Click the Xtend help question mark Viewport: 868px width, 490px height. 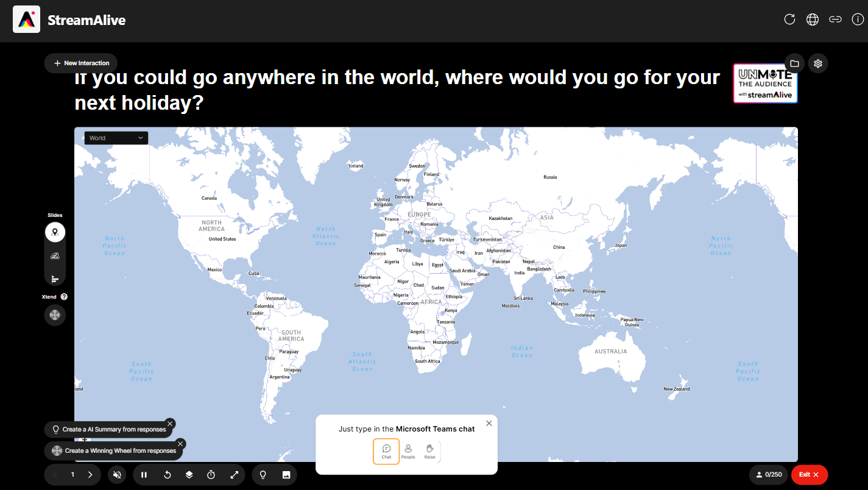64,297
